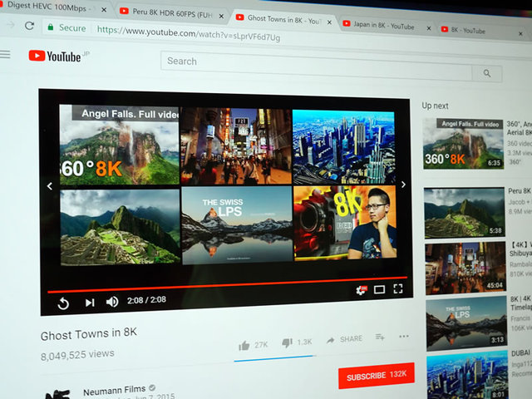Open the YouTube hamburger guide menu
Viewport: 532px width, 399px height.
pyautogui.click(x=6, y=55)
